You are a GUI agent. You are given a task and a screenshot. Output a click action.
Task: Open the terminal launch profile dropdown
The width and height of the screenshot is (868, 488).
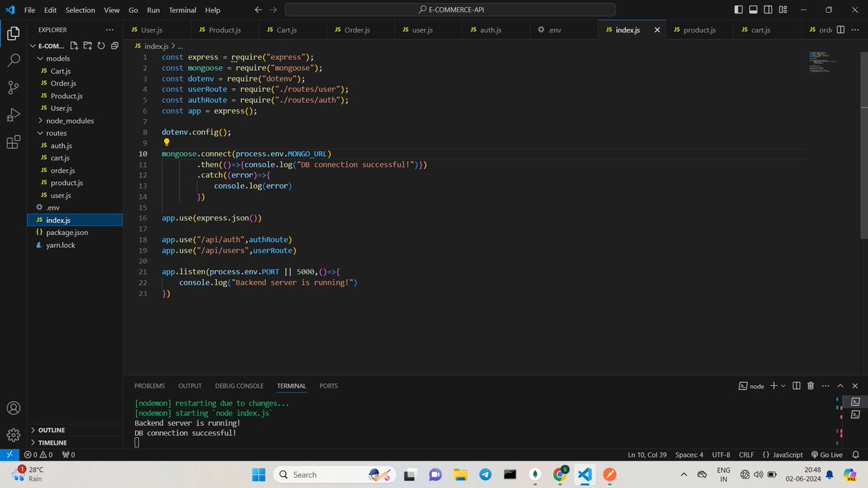(783, 386)
